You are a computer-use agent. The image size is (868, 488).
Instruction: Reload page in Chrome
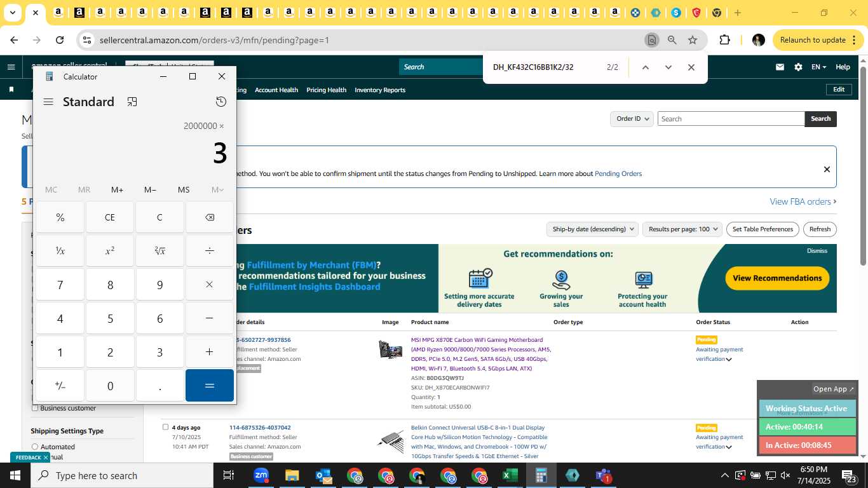(60, 40)
